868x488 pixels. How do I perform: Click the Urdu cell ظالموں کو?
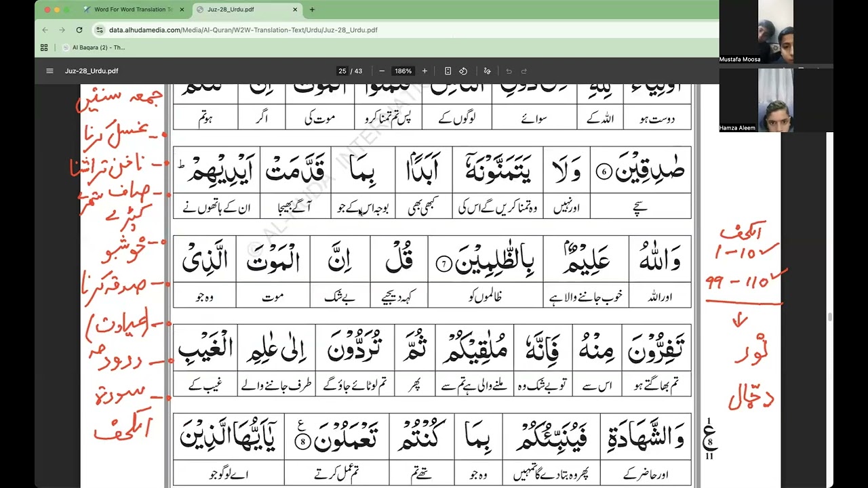point(485,296)
